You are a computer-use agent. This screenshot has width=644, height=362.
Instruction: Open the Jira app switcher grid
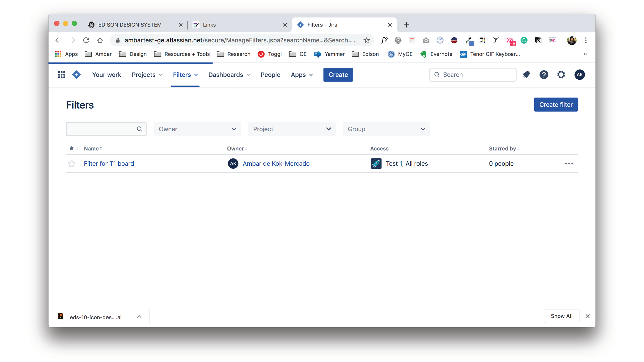[x=61, y=75]
